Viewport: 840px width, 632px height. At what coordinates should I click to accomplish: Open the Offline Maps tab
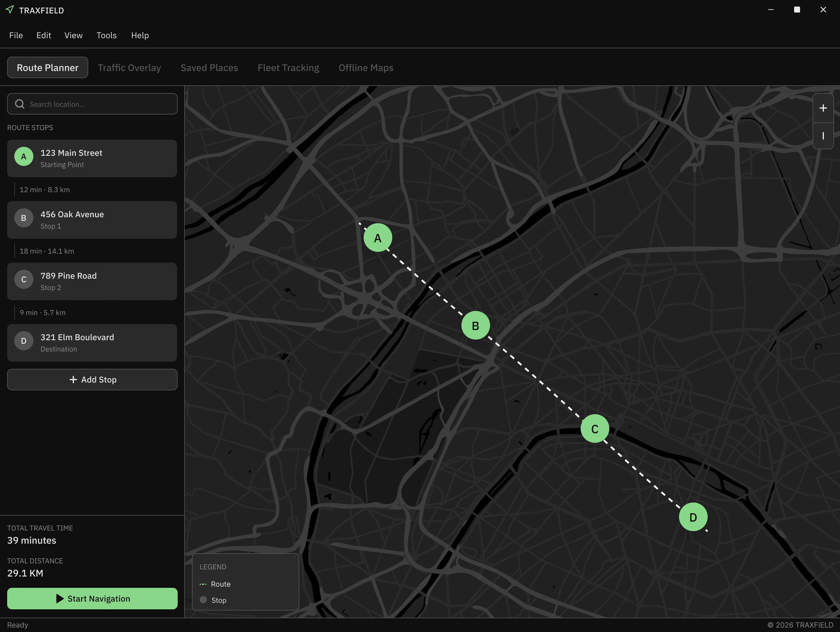pos(366,68)
